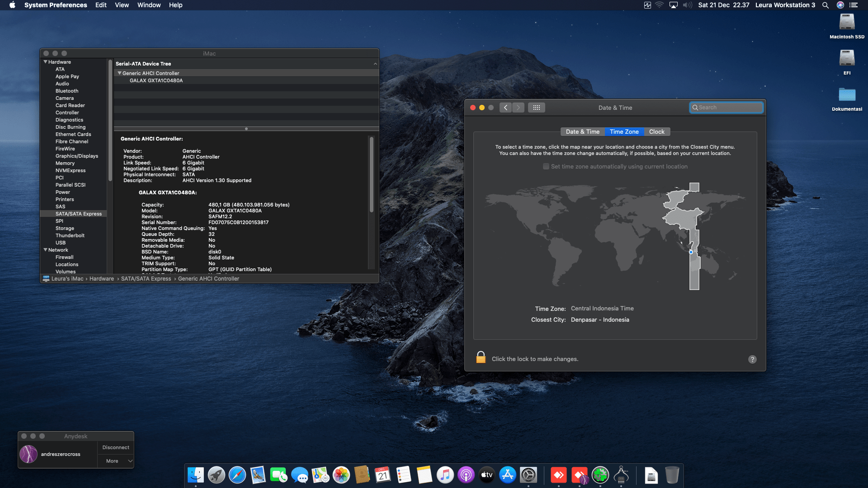Enable set time zone automatically checkbox
Screen dimensions: 868x488
click(546, 166)
